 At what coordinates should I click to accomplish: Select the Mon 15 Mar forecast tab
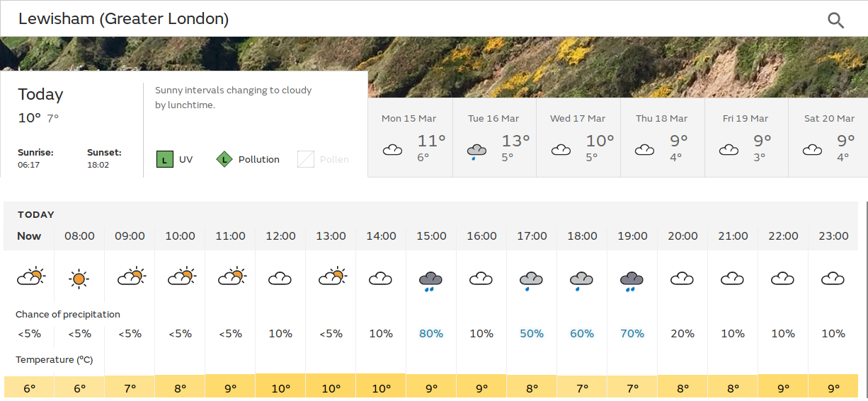(x=410, y=138)
